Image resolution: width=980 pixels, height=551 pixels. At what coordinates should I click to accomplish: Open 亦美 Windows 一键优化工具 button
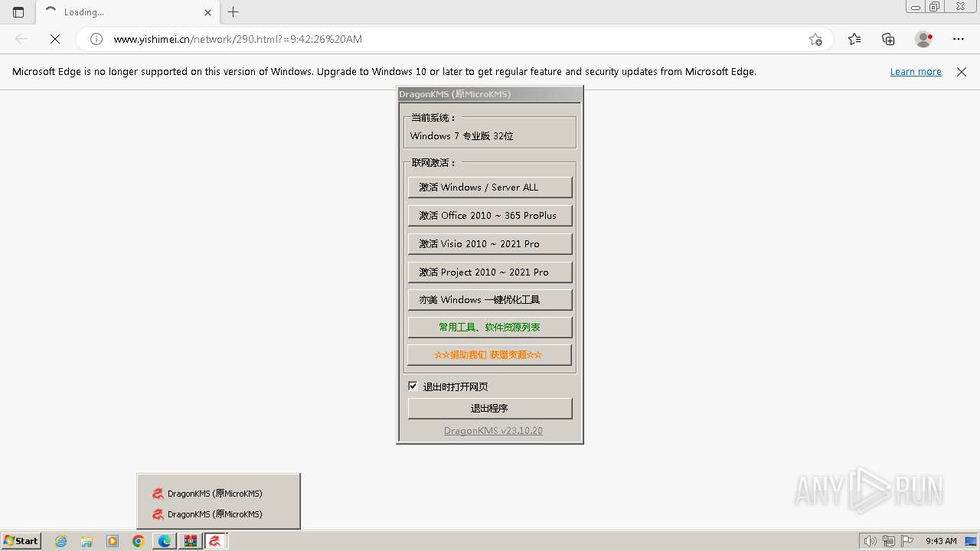(x=490, y=300)
